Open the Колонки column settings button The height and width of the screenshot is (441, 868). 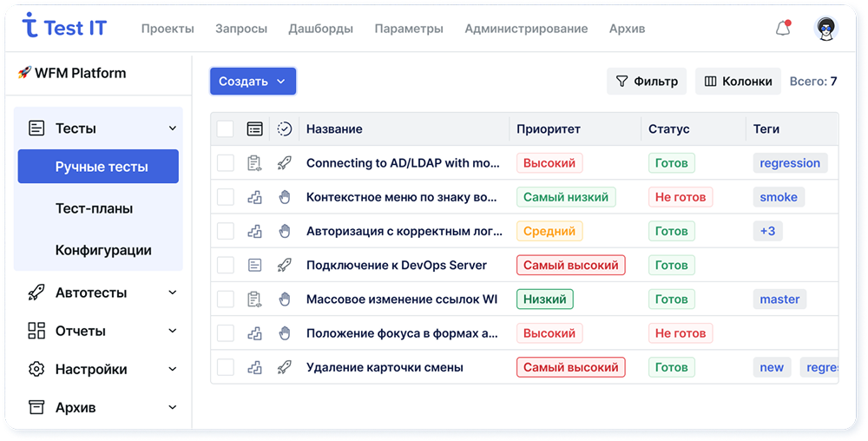[x=738, y=82]
